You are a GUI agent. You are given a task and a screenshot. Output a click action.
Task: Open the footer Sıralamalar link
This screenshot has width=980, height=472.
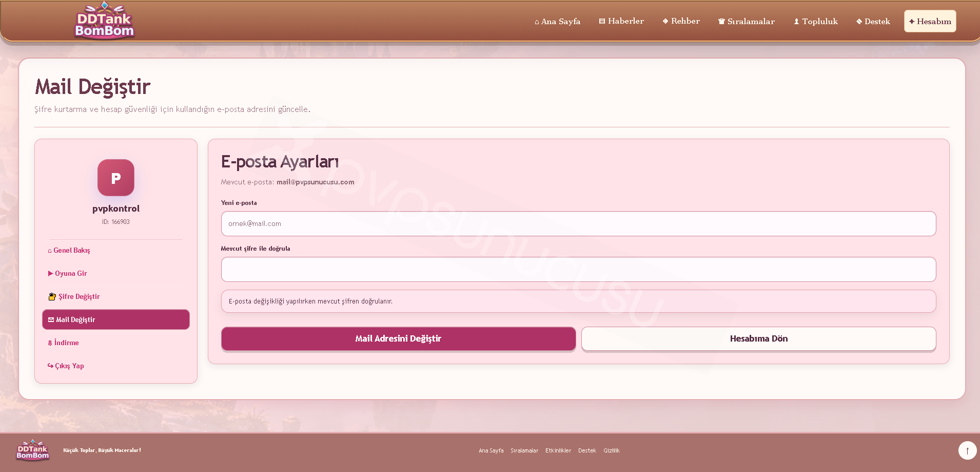pos(524,450)
